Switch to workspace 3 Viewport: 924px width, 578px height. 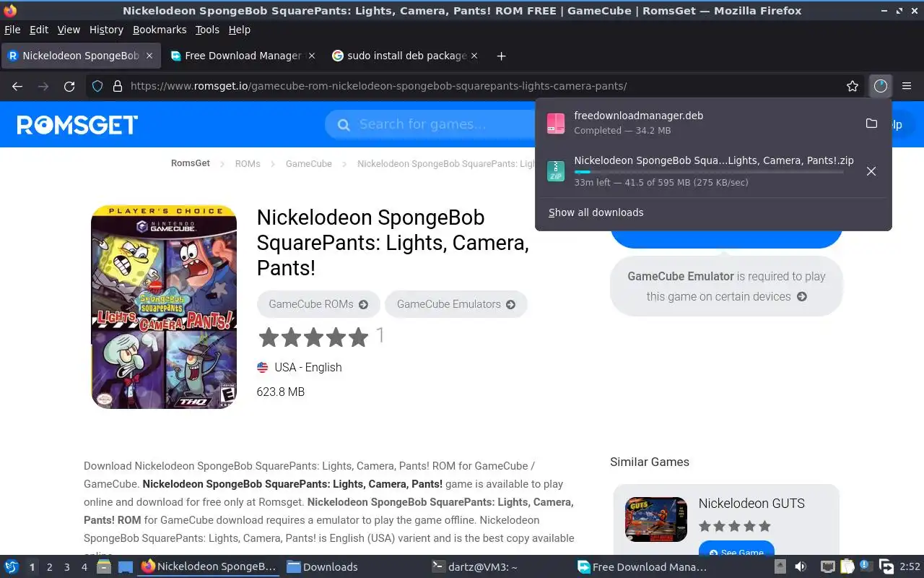click(x=67, y=567)
